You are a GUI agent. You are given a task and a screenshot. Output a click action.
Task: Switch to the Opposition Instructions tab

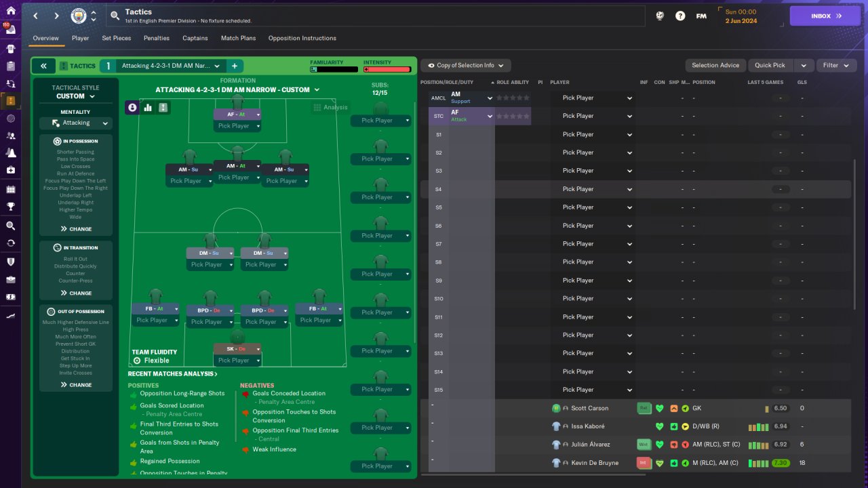tap(302, 38)
